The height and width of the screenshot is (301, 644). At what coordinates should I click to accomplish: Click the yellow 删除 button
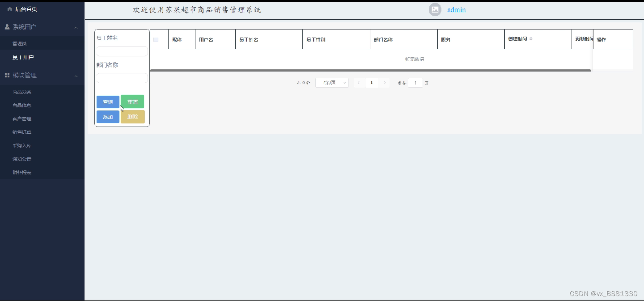pos(133,117)
